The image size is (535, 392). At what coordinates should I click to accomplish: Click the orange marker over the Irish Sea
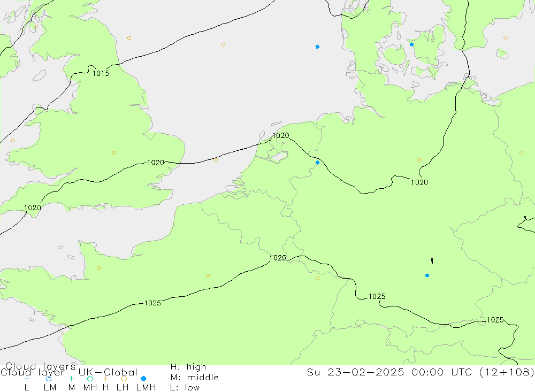(13, 141)
